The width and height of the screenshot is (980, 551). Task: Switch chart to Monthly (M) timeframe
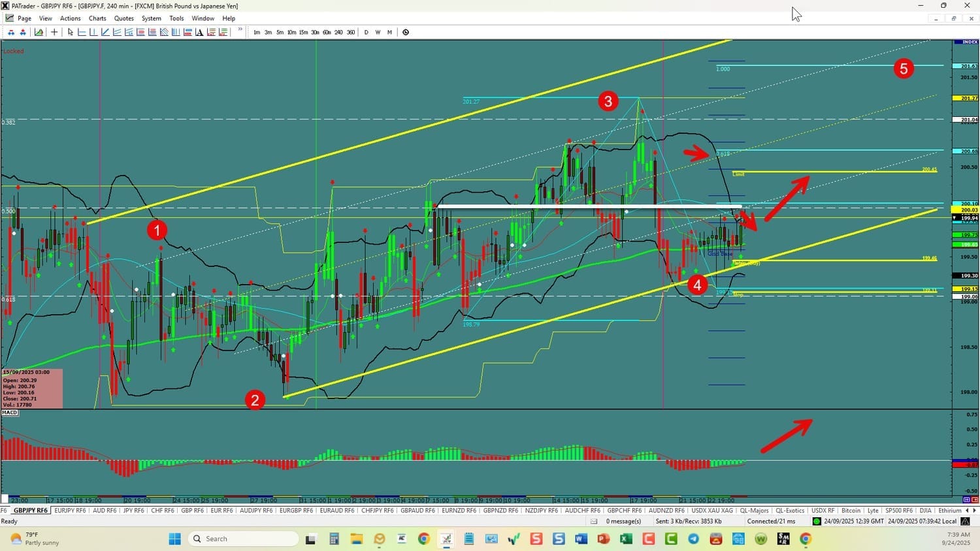389,32
